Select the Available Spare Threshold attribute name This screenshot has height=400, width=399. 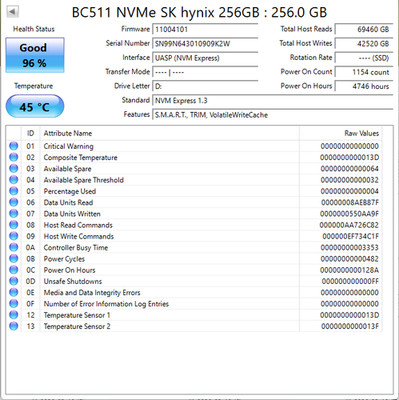coord(84,180)
